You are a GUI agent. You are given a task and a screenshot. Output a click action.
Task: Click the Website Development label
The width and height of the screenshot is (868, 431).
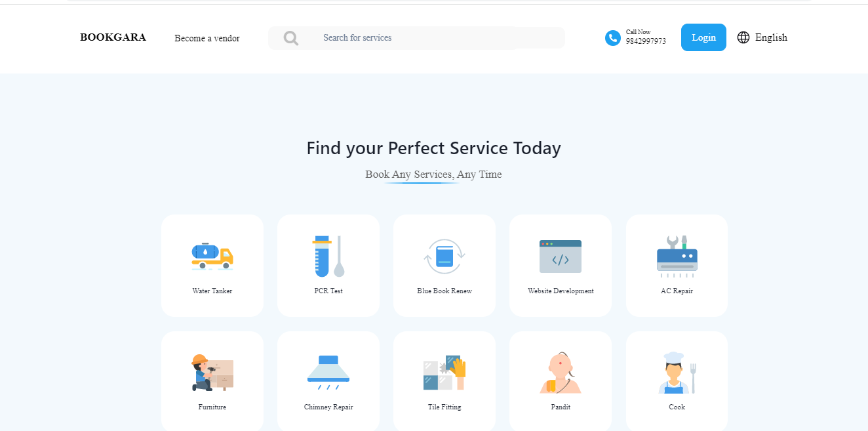point(561,291)
